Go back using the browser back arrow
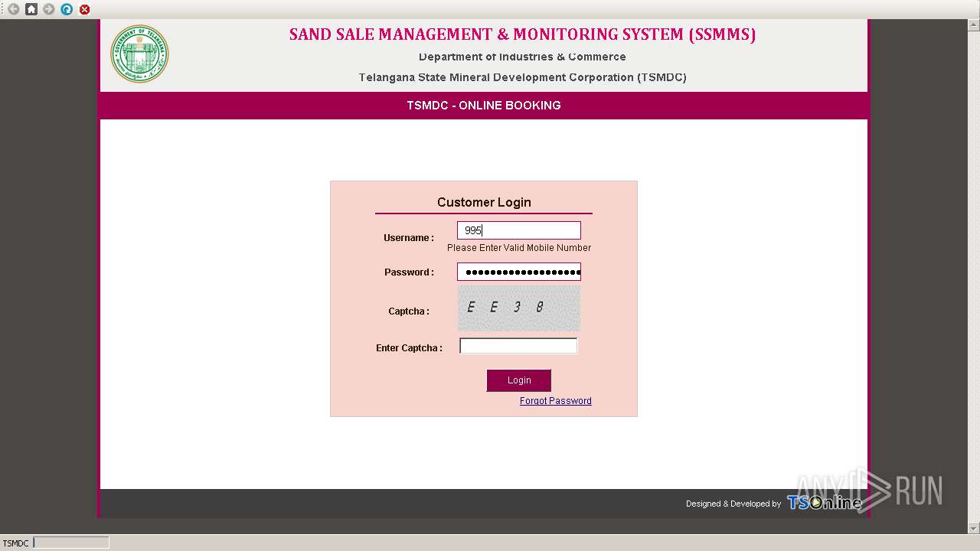The height and width of the screenshot is (551, 980). (13, 9)
